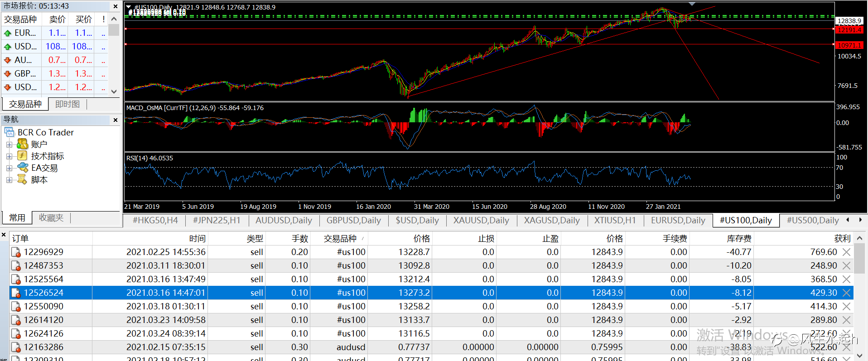
Task: Click order icon for ticket 12624126
Action: tap(16, 334)
